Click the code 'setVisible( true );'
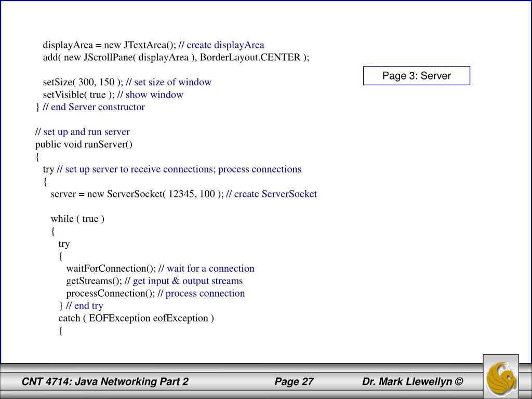The image size is (532, 399). point(79,95)
